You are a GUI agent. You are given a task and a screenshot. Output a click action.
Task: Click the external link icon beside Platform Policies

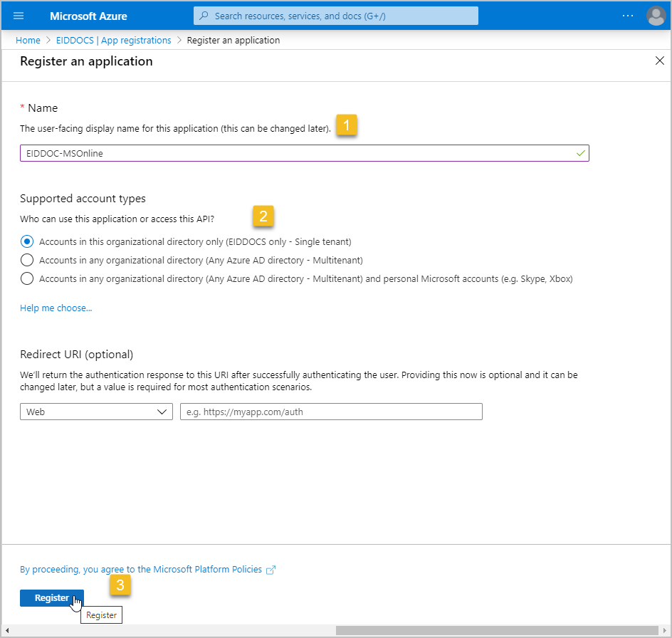pos(270,570)
